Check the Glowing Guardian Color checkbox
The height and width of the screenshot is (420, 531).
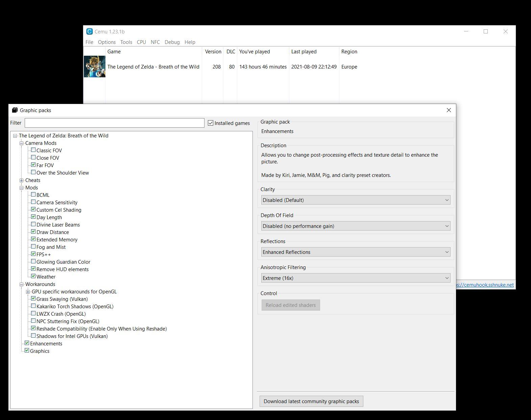[33, 261]
